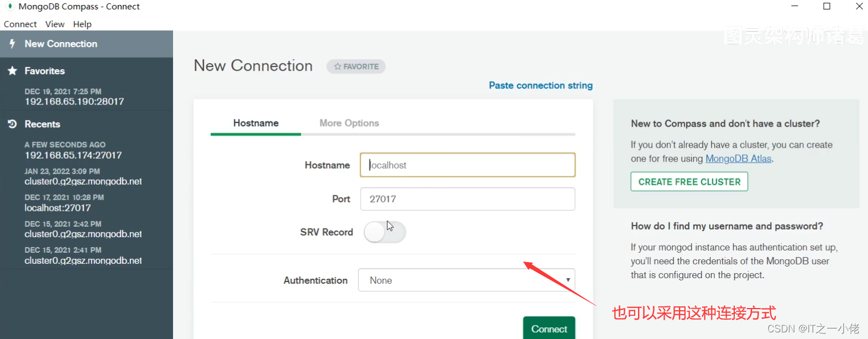Image resolution: width=868 pixels, height=339 pixels.
Task: Switch to the Hostname tab
Action: pos(256,123)
